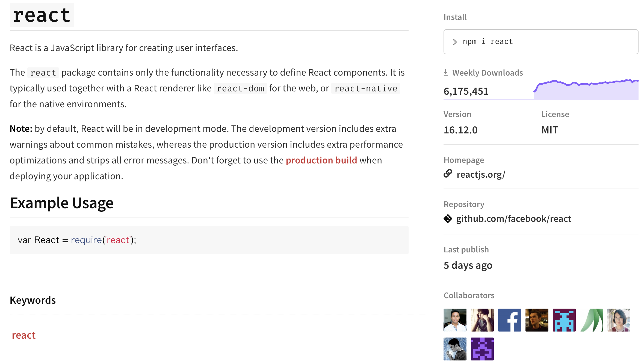Click the Facebook logo collaborator avatar
This screenshot has height=364, width=644.
pyautogui.click(x=509, y=320)
